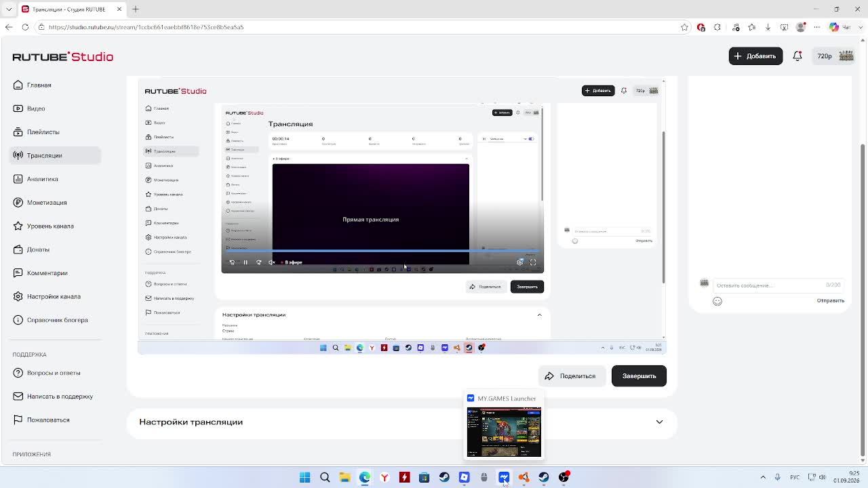This screenshot has height=488, width=868.
Task: Open the browser three-dots menu
Action: click(x=817, y=27)
